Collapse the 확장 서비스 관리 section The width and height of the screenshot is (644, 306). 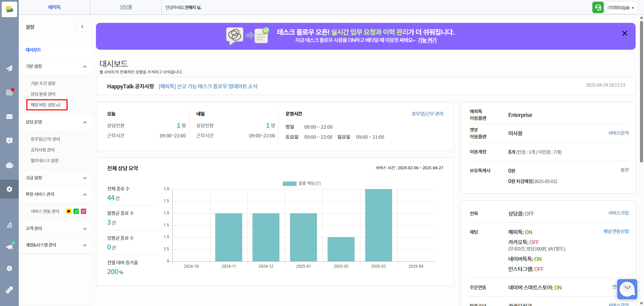pyautogui.click(x=85, y=194)
